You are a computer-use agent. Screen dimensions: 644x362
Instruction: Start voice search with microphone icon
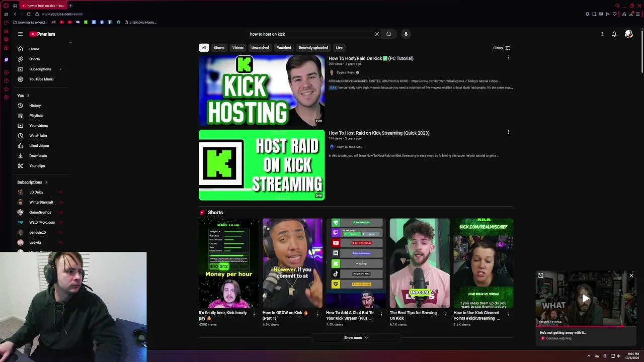pos(406,34)
